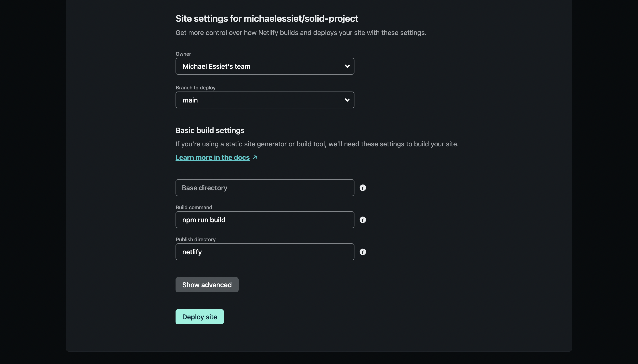Click the info icon next to Build command
This screenshot has height=364, width=638.
(363, 220)
